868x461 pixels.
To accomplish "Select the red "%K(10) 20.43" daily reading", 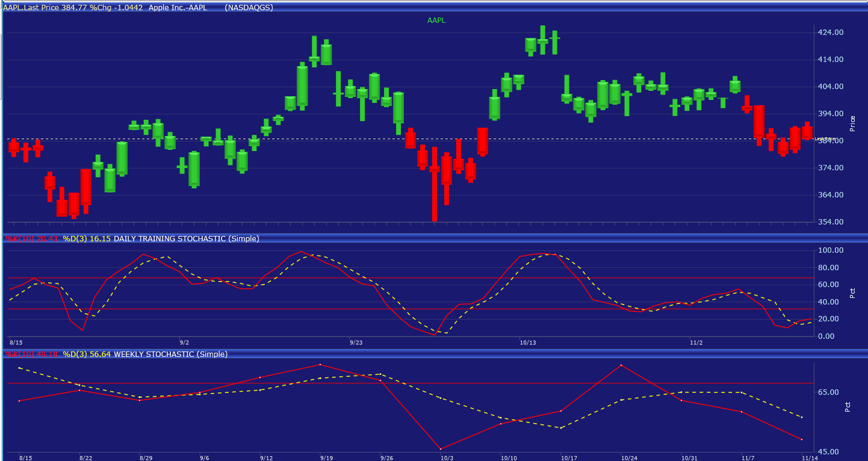I will click(32, 239).
